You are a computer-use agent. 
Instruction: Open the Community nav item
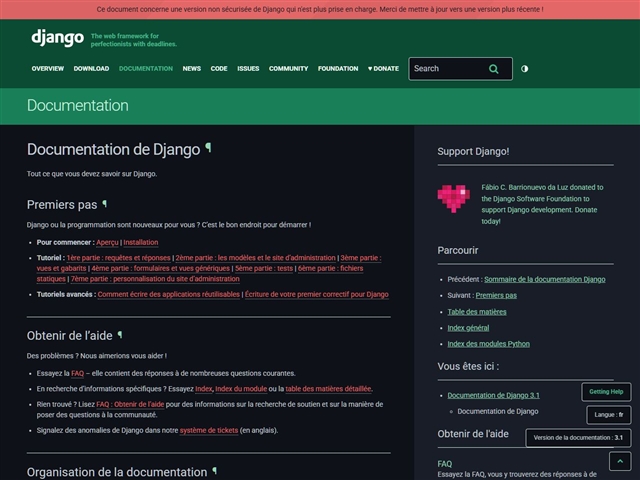289,69
